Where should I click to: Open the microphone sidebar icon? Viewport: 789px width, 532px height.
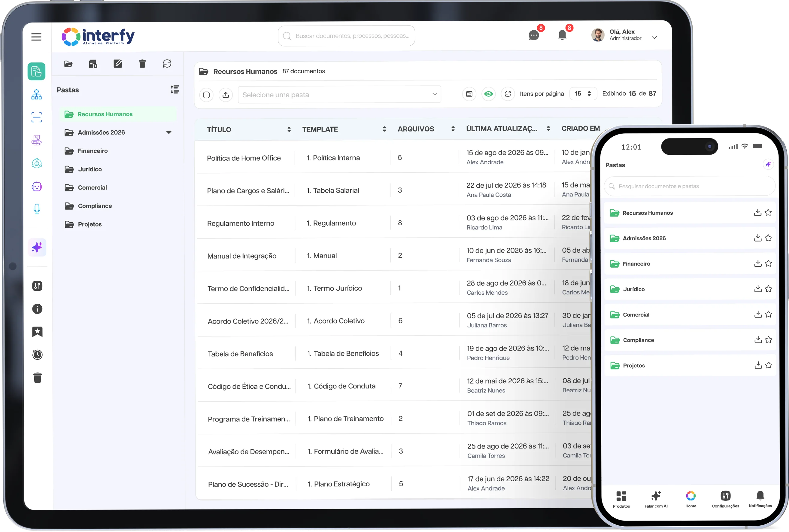[37, 209]
